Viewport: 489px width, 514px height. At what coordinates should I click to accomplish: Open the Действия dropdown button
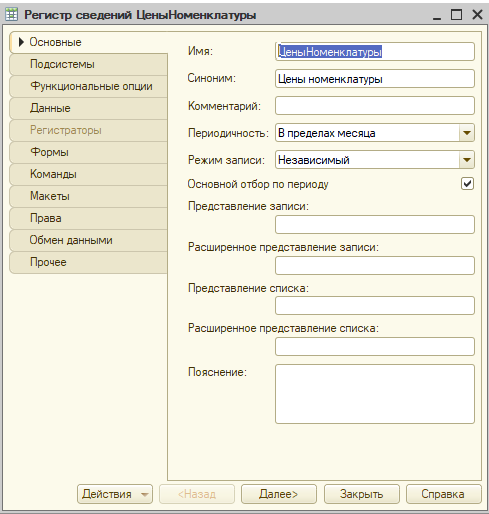click(x=115, y=494)
